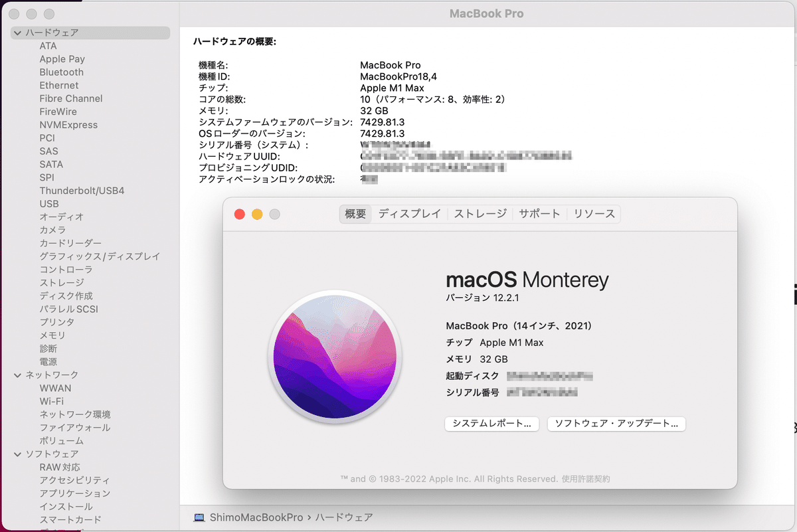Select ATA in the hardware list
797x532 pixels.
pos(48,46)
